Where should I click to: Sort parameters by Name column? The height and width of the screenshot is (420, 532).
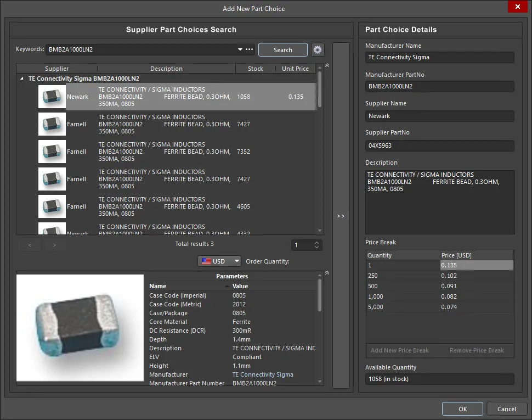pyautogui.click(x=189, y=286)
